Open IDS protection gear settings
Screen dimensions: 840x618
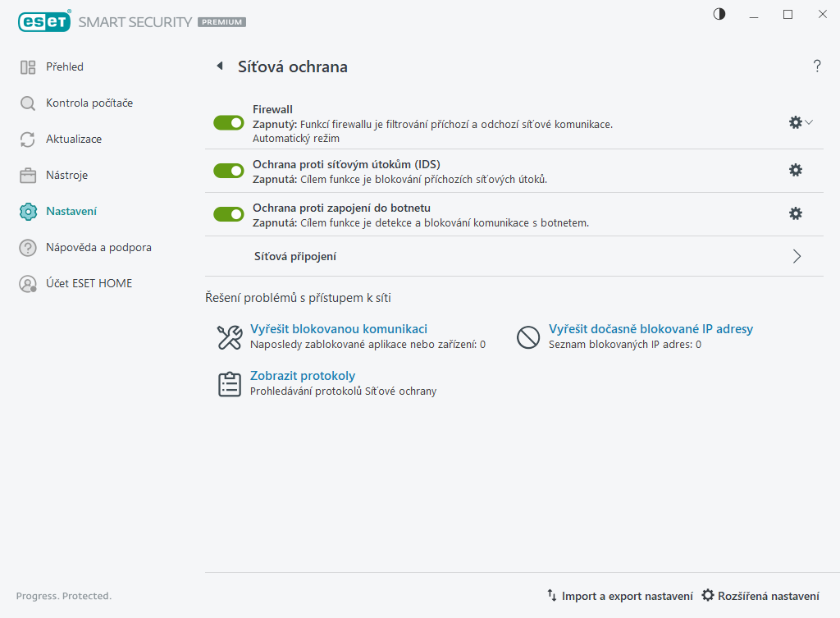pos(795,170)
